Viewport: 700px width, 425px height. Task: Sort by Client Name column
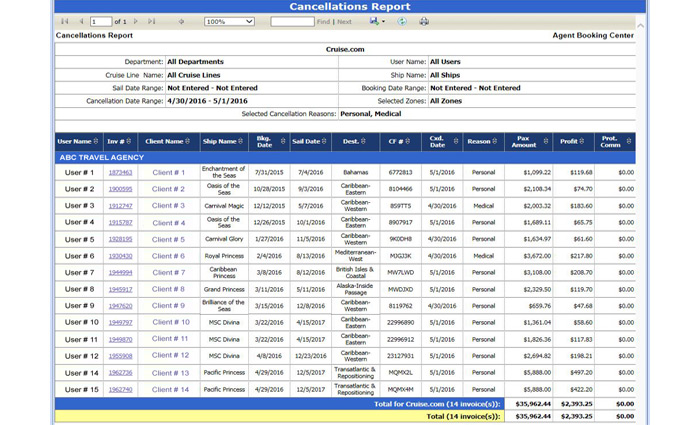(188, 141)
